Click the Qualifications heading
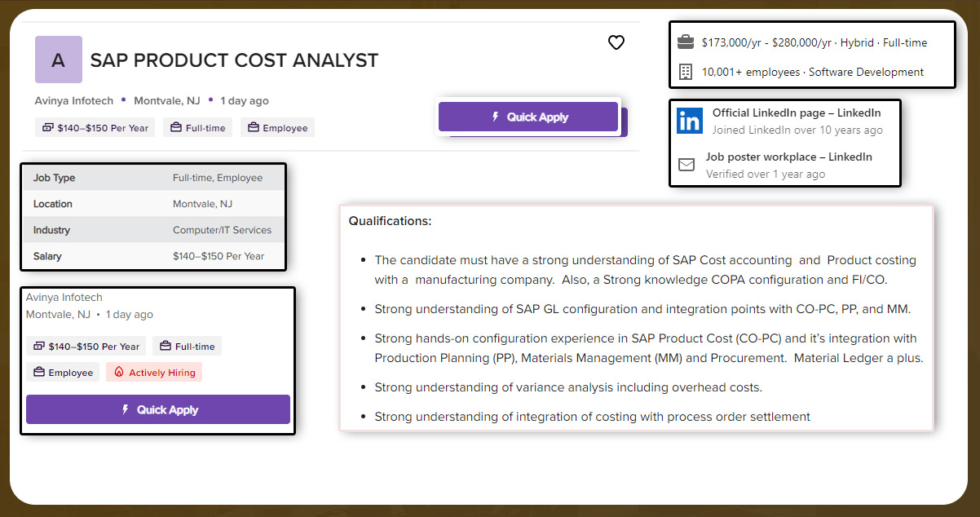This screenshot has height=517, width=980. coord(390,221)
